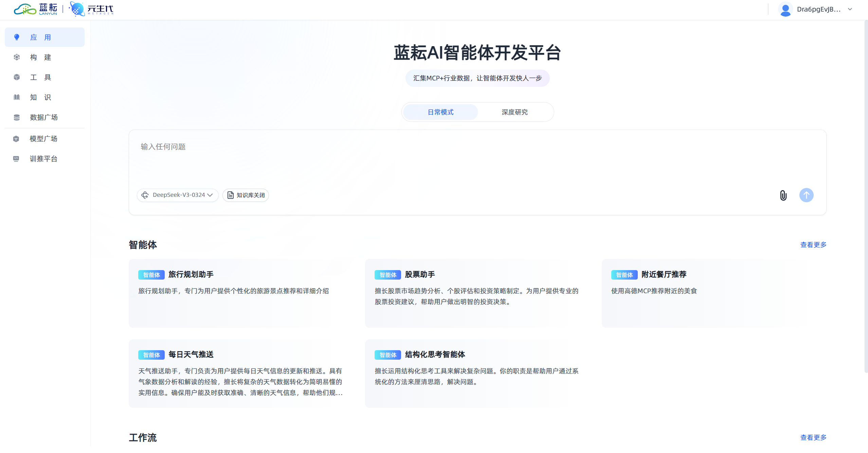
Task: Click 查看更多 next to 智能体
Action: tap(813, 245)
